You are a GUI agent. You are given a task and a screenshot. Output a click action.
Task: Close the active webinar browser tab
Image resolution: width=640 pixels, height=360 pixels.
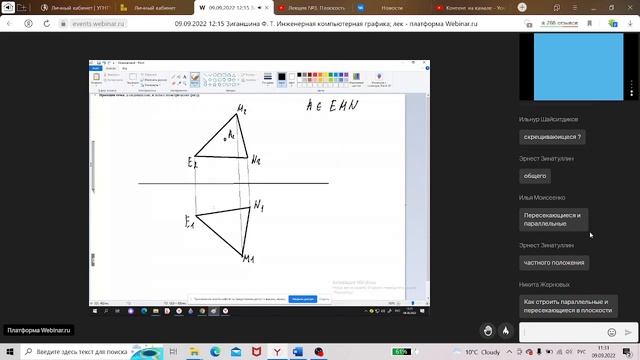(x=267, y=8)
